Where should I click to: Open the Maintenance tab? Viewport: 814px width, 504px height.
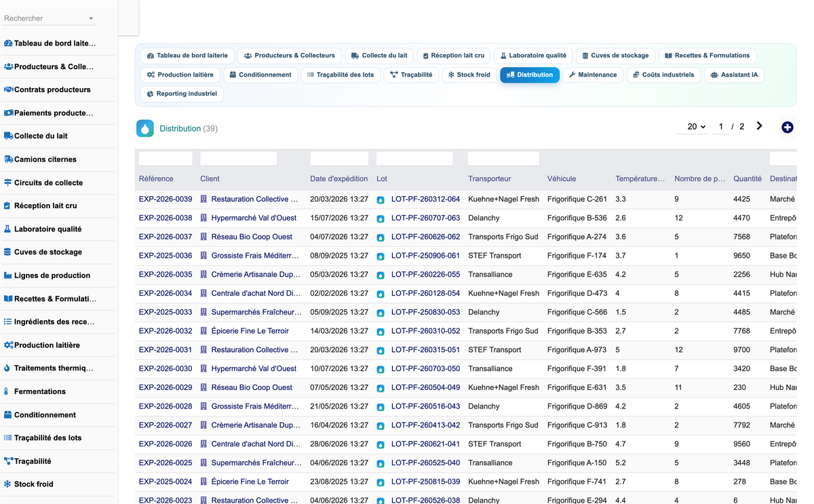[x=593, y=75]
